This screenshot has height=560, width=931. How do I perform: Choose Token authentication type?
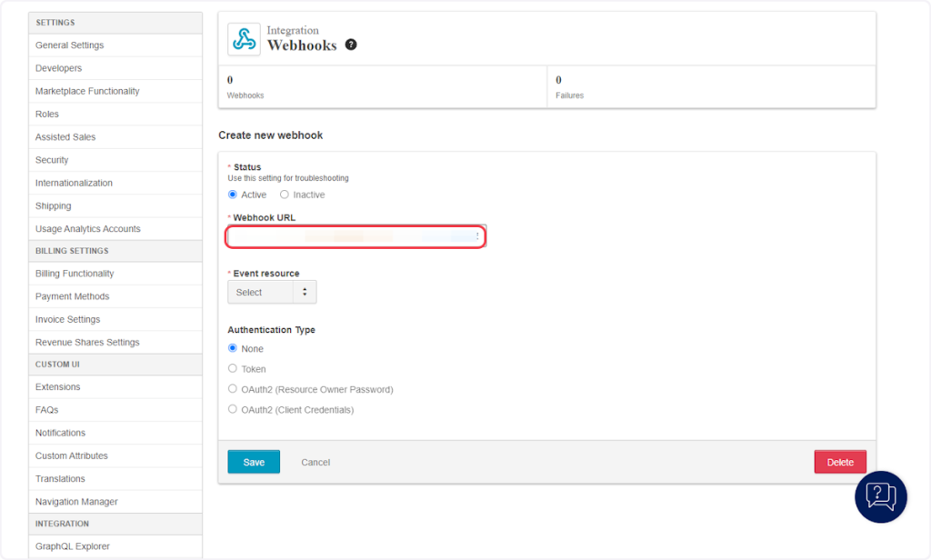click(233, 369)
